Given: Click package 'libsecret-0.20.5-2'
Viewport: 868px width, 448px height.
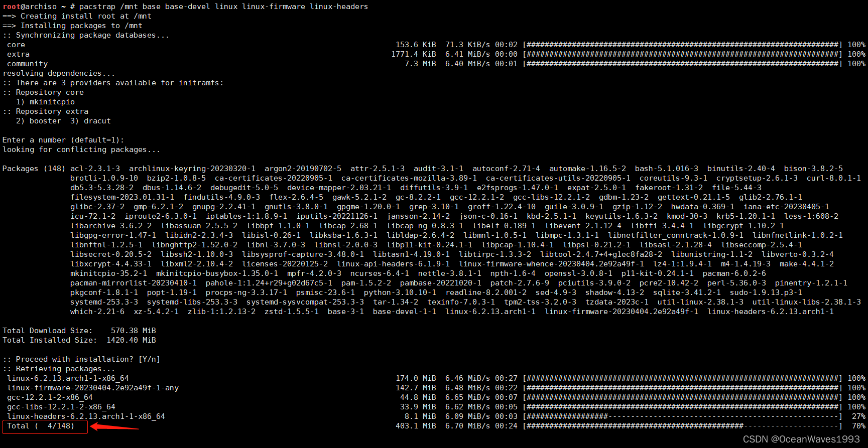Looking at the screenshot, I should (x=111, y=254).
